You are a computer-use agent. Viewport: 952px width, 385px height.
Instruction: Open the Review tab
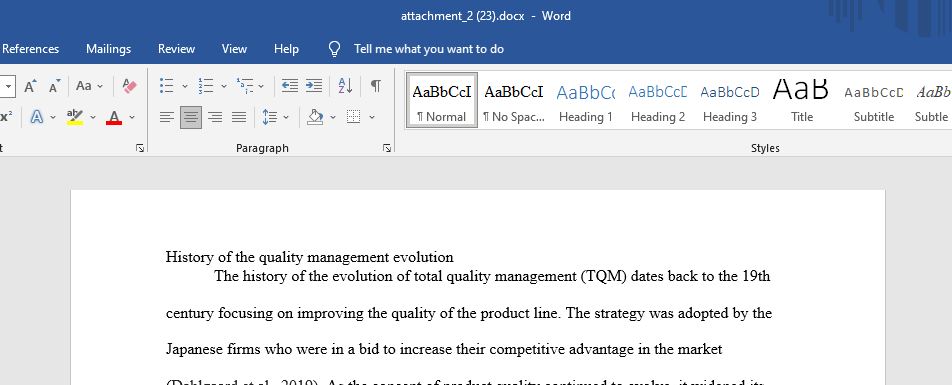click(x=177, y=49)
